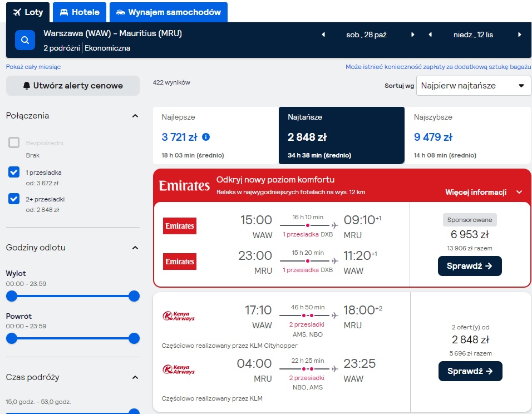This screenshot has height=414, width=532.
Task: Uncheck the 1 przesiadka checkbox
Action: [14, 172]
